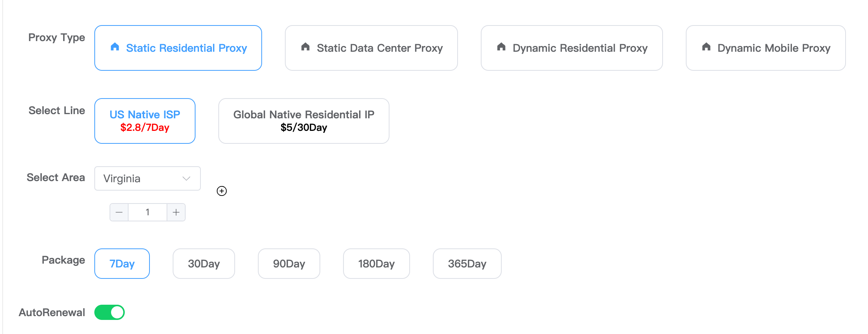The height and width of the screenshot is (334, 868).
Task: Click the house icon on Static Residential Proxy
Action: (115, 47)
